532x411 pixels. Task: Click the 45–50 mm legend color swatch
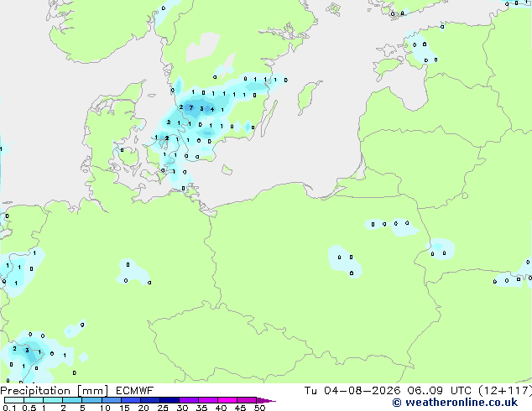(x=247, y=400)
